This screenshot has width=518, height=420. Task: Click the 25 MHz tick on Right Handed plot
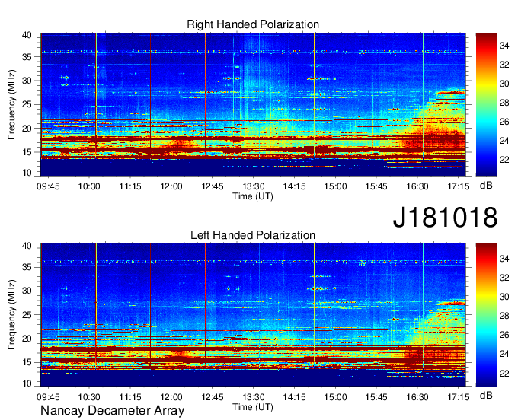pos(27,104)
